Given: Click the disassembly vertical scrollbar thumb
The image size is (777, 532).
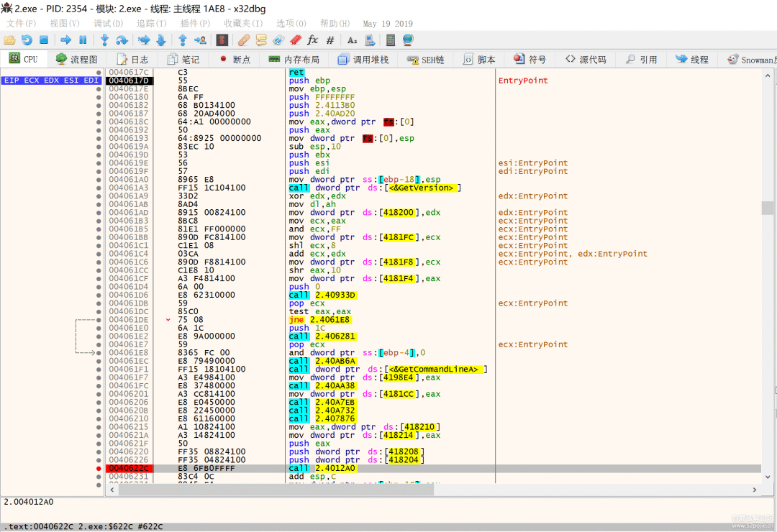Looking at the screenshot, I should pos(768,208).
